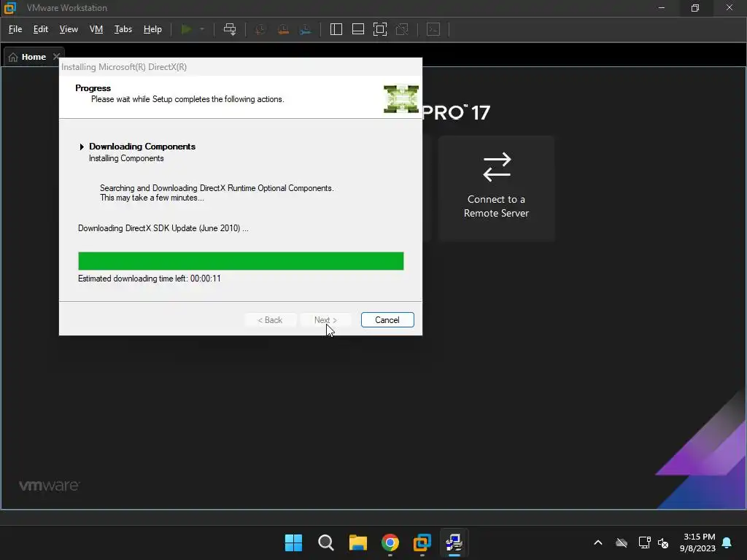The height and width of the screenshot is (560, 747).
Task: Click the DirectX logo in setup header
Action: tap(401, 99)
